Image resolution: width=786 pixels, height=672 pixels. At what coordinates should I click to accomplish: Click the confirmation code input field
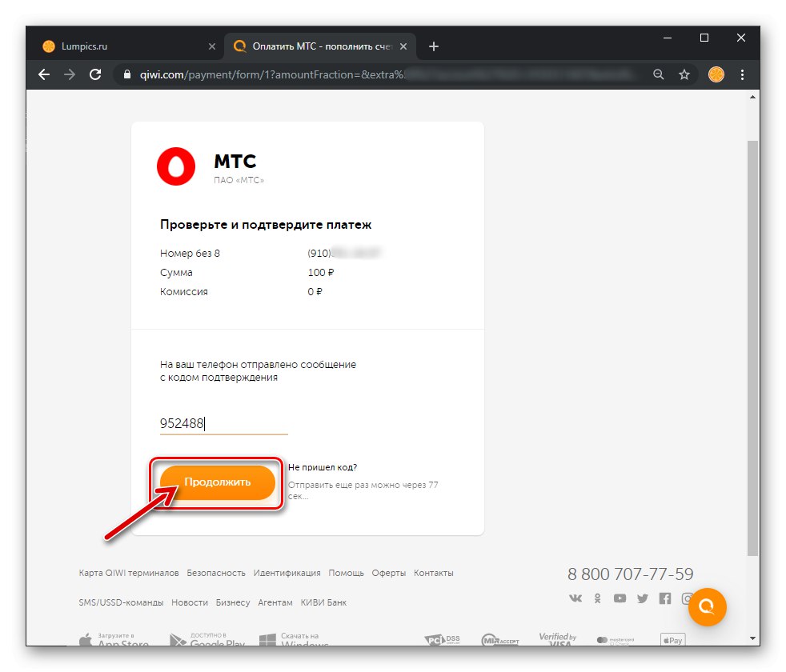[223, 423]
